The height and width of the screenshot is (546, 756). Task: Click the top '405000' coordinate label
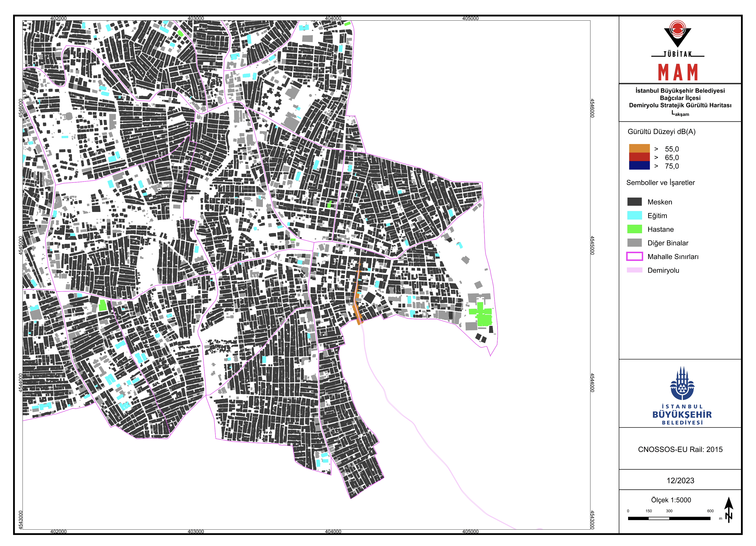[470, 18]
